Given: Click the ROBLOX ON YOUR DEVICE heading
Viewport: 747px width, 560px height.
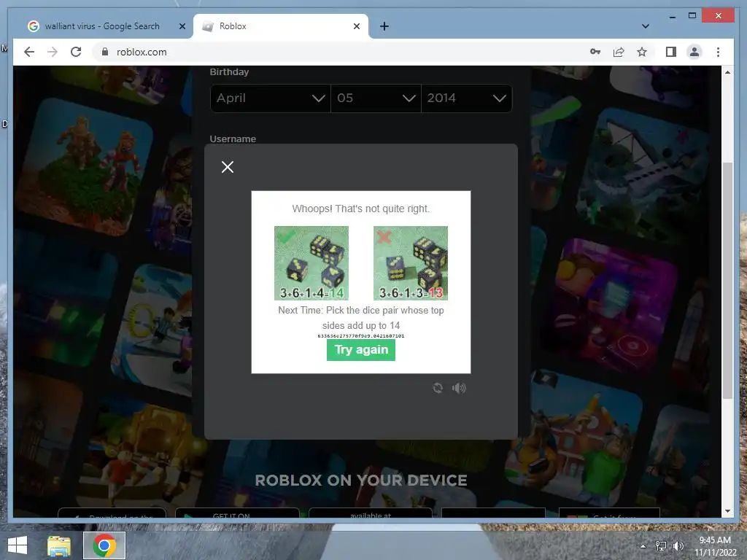Looking at the screenshot, I should 360,480.
